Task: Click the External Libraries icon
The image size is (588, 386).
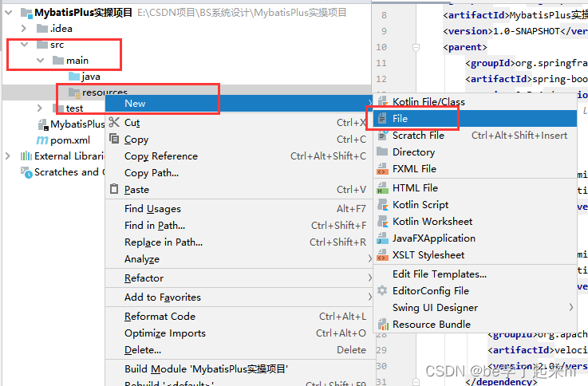Action: click(26, 156)
